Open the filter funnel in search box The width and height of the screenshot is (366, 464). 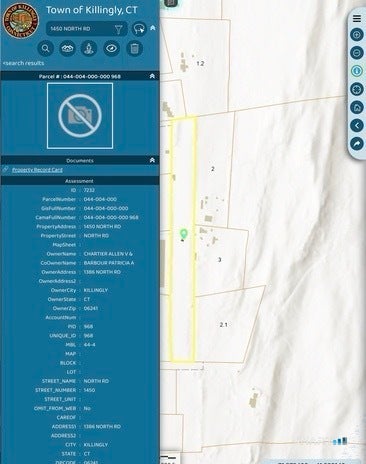[118, 29]
